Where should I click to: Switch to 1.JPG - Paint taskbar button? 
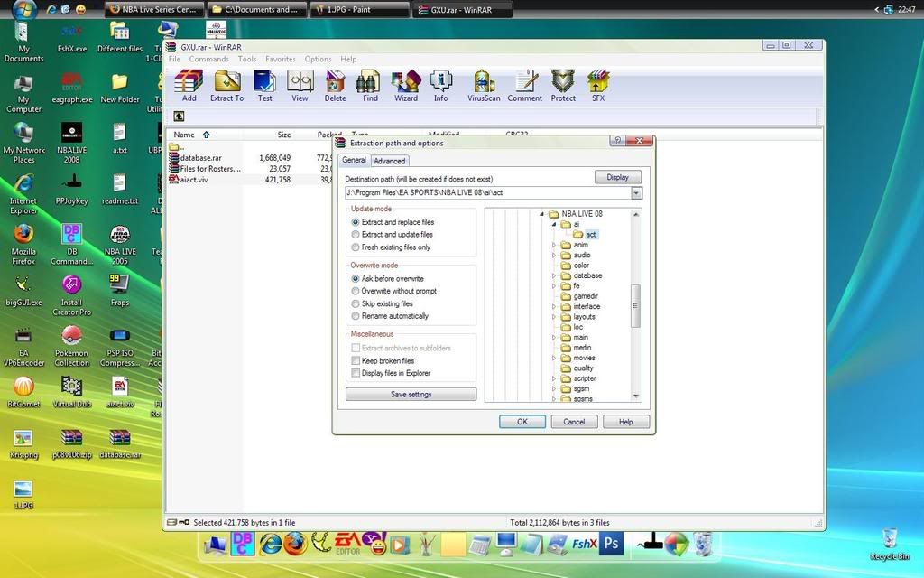point(359,9)
